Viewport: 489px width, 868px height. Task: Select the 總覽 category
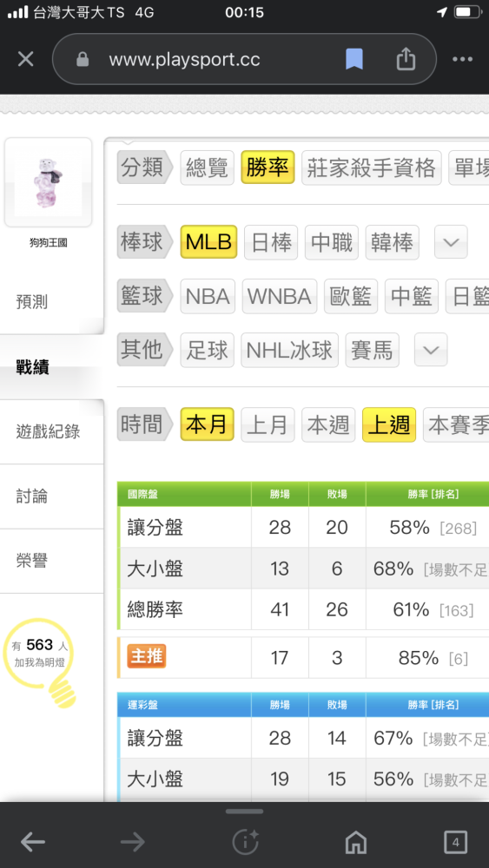207,168
